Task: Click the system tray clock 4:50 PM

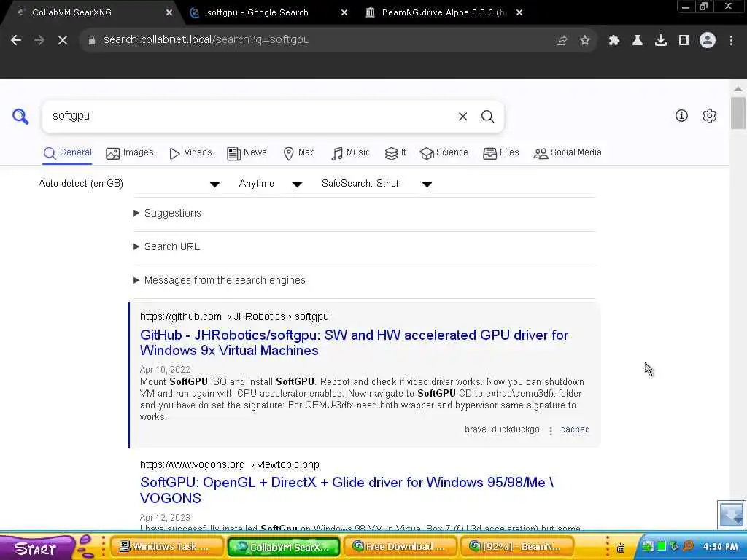Action: tap(720, 547)
